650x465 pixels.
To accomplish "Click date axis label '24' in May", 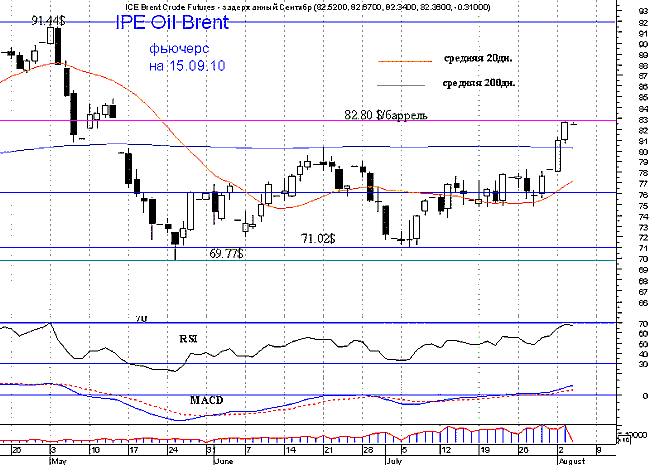I will click(x=173, y=450).
